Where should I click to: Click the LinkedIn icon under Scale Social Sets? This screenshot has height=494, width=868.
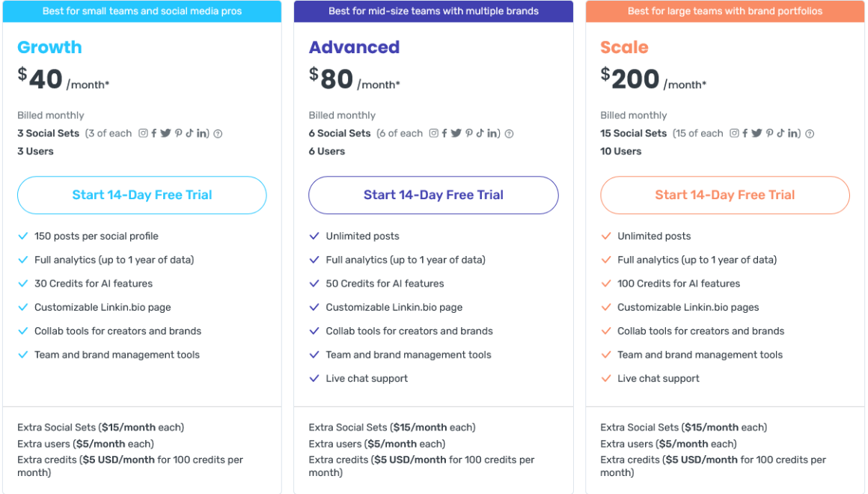(x=792, y=133)
